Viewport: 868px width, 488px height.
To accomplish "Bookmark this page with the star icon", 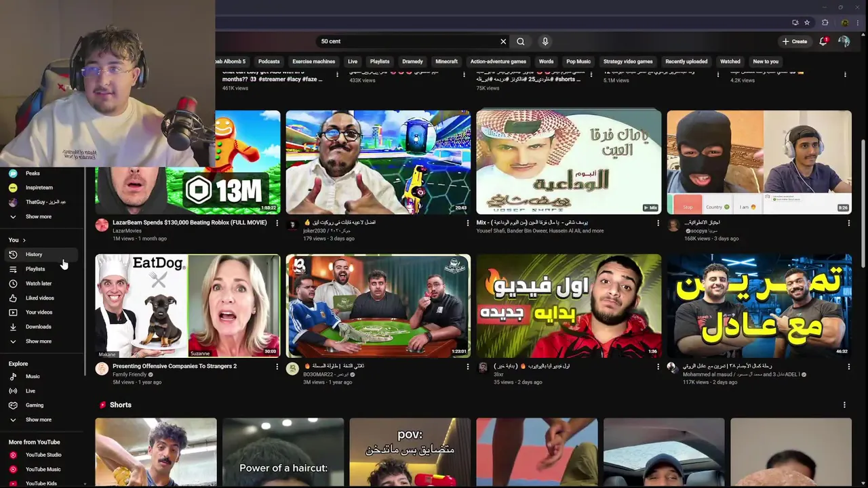I will coord(807,22).
